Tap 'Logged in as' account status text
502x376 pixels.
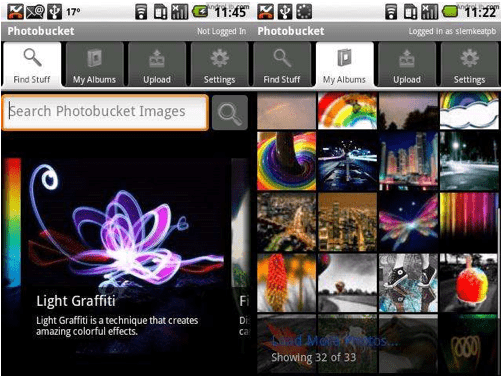pyautogui.click(x=452, y=31)
